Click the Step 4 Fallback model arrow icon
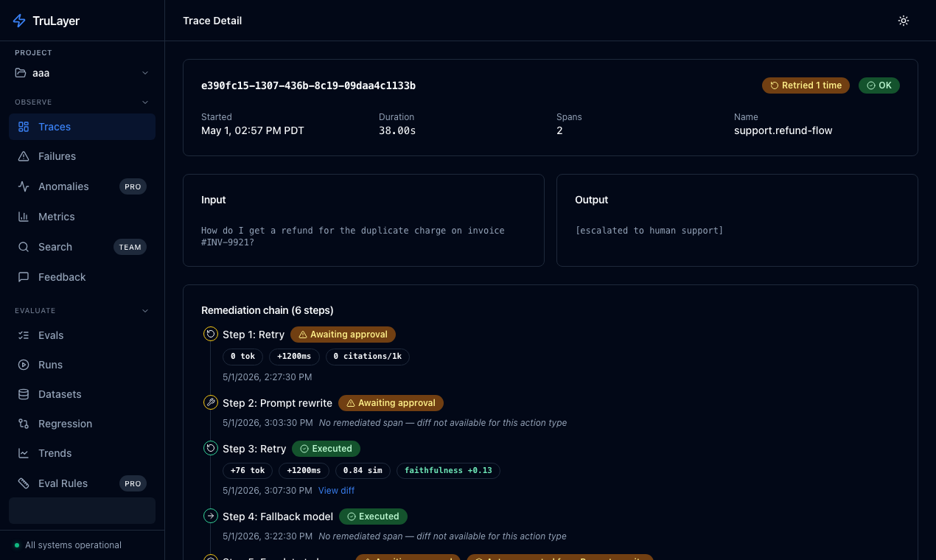This screenshot has width=936, height=560. tap(211, 517)
